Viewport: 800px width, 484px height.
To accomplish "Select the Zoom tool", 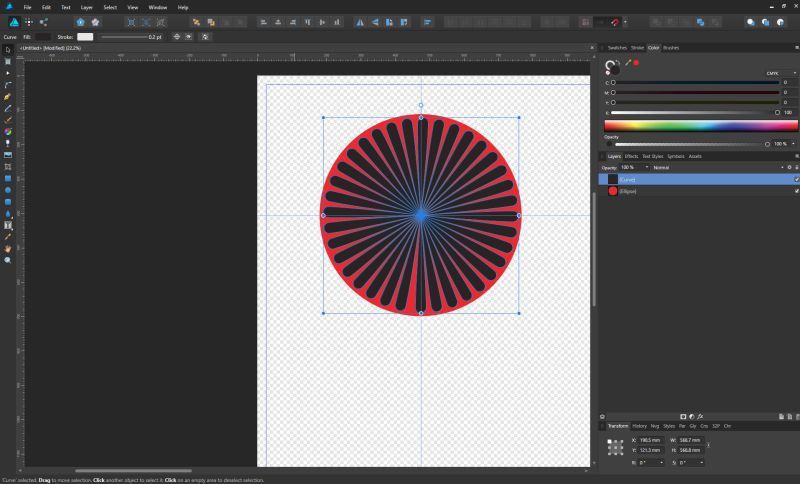I will point(8,261).
